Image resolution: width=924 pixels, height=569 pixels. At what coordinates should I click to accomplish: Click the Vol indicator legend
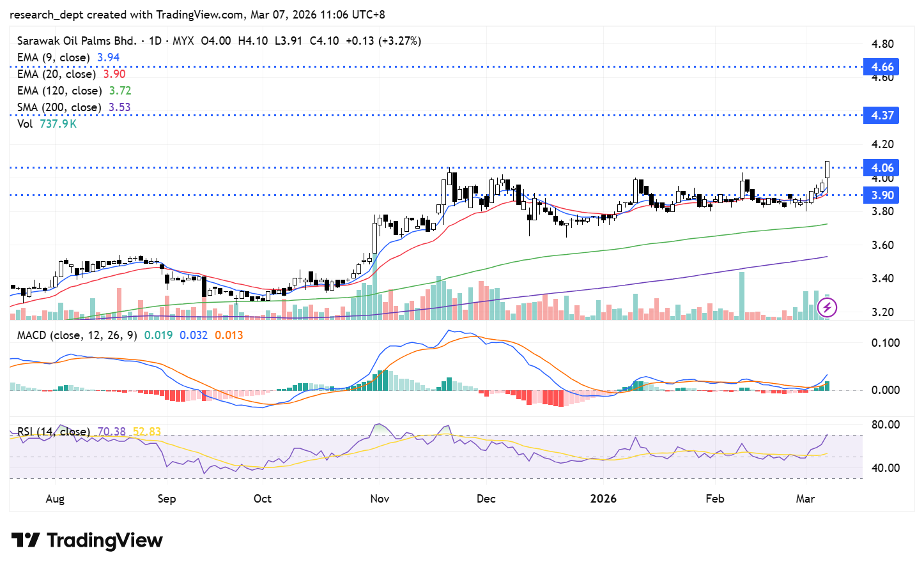coord(25,124)
